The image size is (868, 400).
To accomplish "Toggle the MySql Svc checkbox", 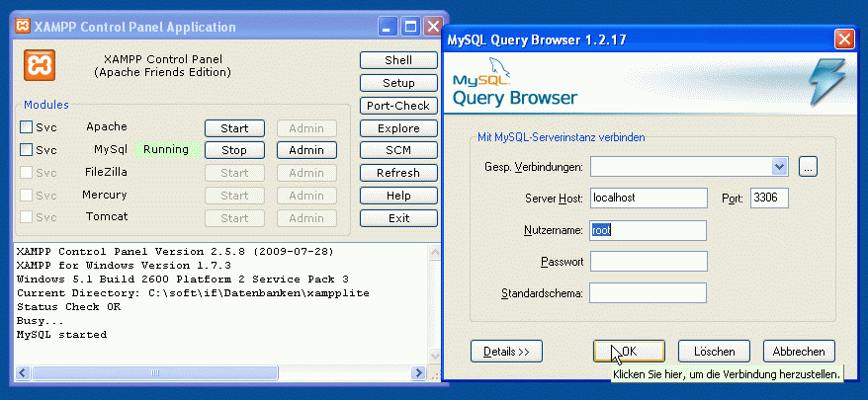I will (x=27, y=150).
